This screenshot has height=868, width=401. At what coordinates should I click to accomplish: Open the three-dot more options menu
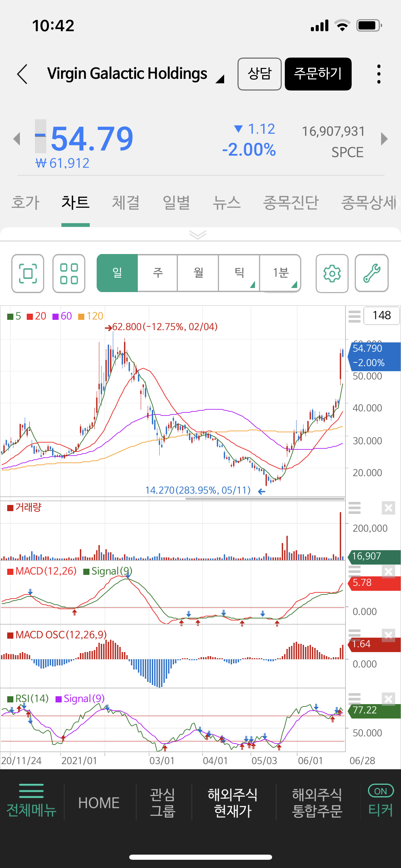[379, 74]
